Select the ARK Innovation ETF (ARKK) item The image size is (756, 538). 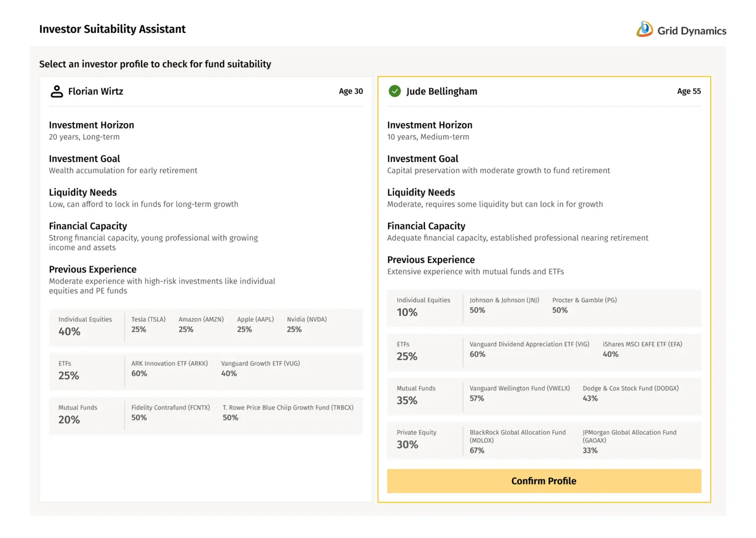170,368
